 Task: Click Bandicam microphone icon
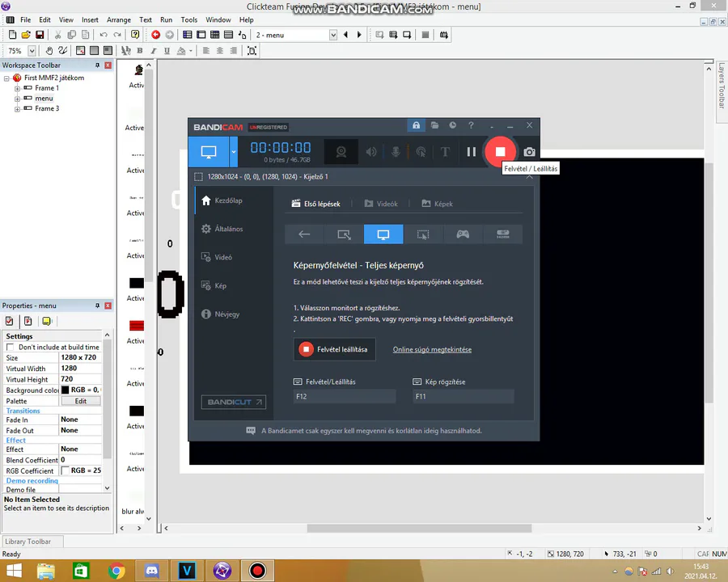396,152
